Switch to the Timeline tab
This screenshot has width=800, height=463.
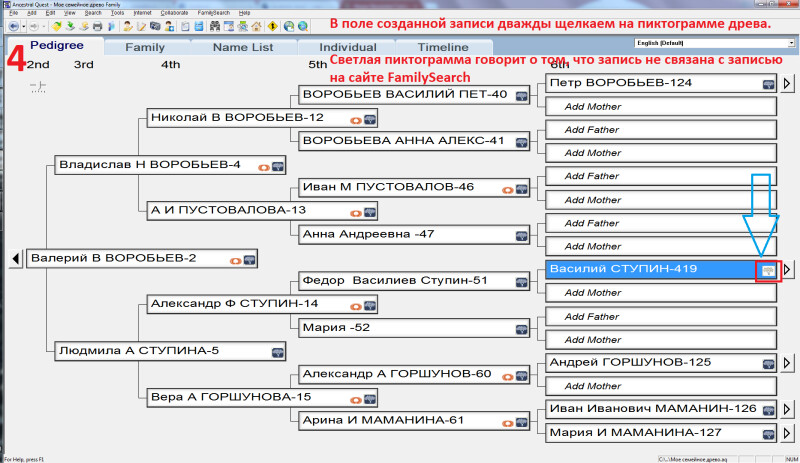click(443, 47)
